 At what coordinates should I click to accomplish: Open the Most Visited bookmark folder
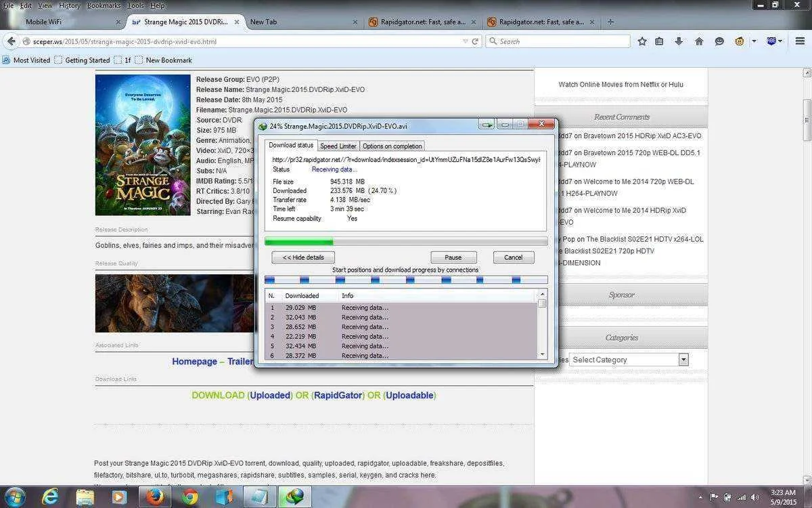pos(26,60)
